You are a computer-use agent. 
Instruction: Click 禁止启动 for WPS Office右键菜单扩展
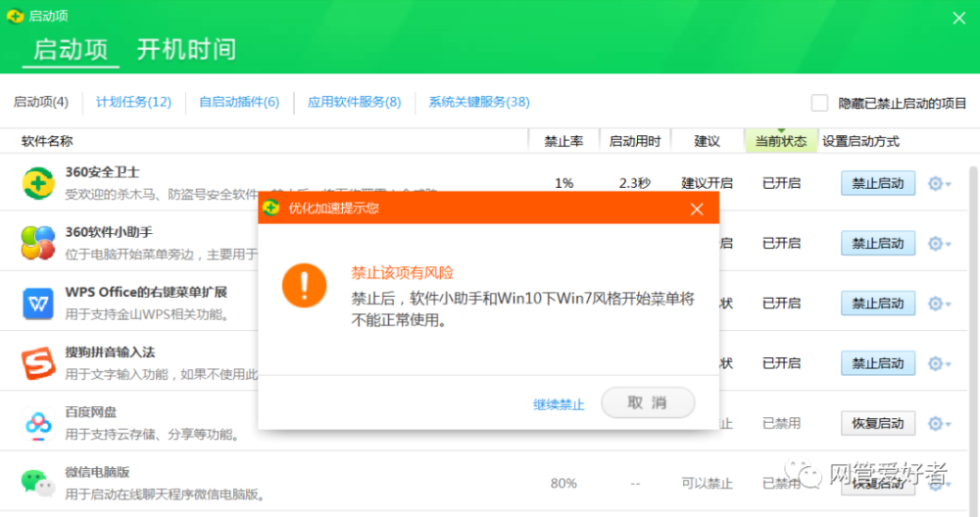tap(877, 304)
